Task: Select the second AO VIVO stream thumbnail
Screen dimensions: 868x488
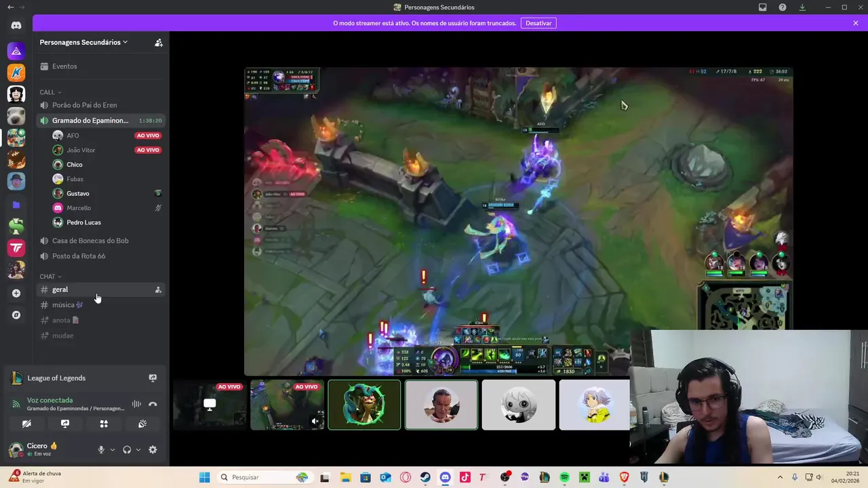Action: 287,405
